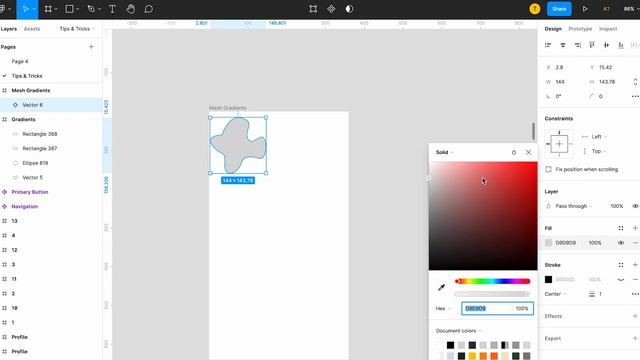Screen dimensions: 640x360
Task: Add a new page with plus icon
Action: click(91, 47)
